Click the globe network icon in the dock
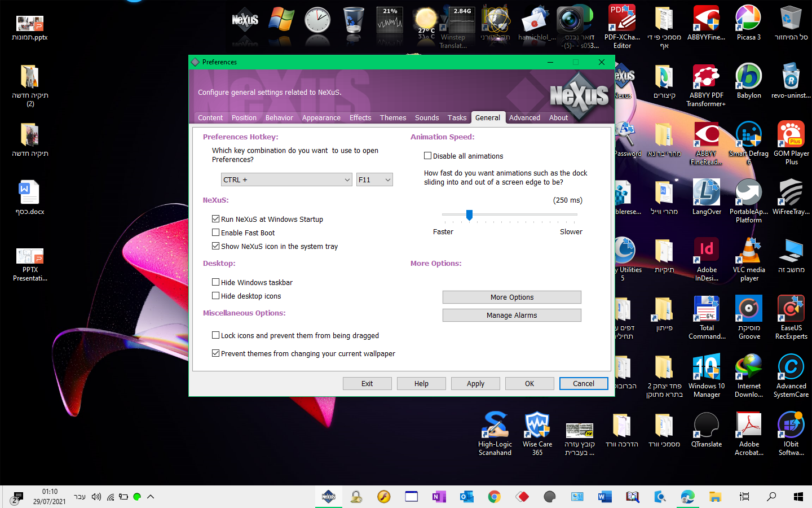The image size is (812, 508). (496, 20)
